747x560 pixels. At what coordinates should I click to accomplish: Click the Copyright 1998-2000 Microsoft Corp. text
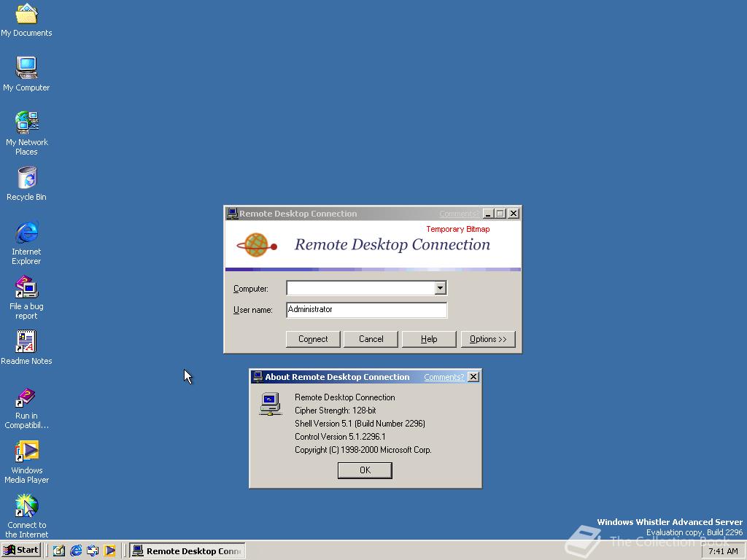pyautogui.click(x=363, y=450)
